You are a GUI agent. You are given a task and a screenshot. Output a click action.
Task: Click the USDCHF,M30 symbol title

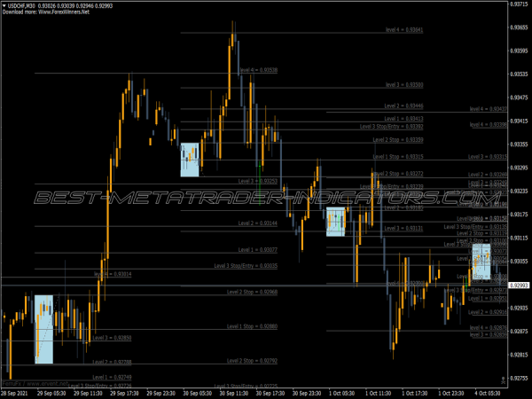click(x=21, y=6)
